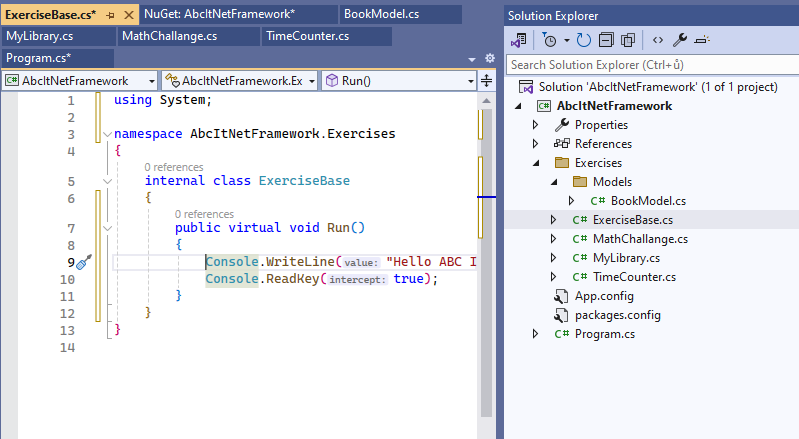Collapse the Exercises folder in the tree

click(x=536, y=163)
